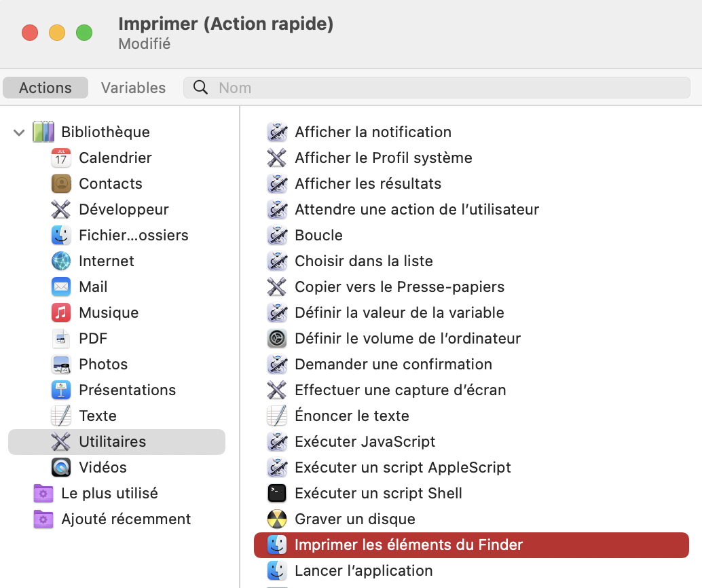Click the Internet globe icon
702x588 pixels.
coord(61,261)
